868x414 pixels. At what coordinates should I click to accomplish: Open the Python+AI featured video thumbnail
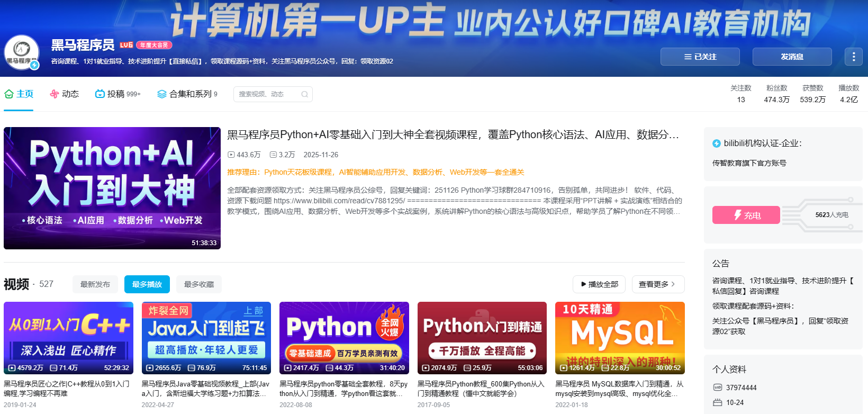(112, 188)
